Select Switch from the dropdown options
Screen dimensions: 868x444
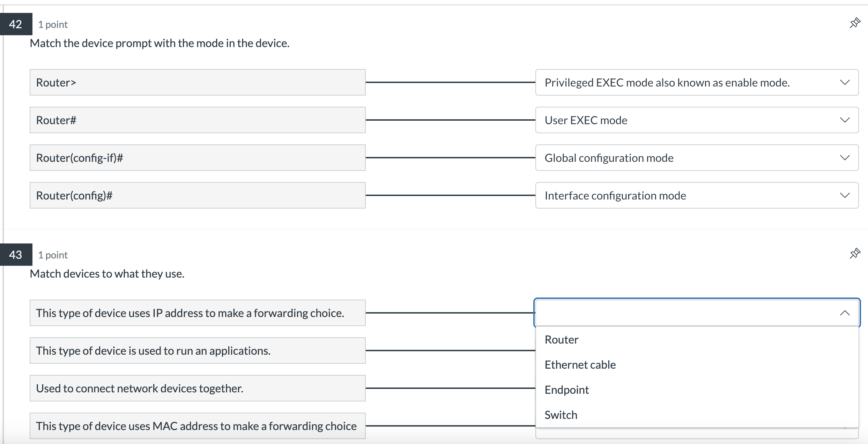coord(561,415)
